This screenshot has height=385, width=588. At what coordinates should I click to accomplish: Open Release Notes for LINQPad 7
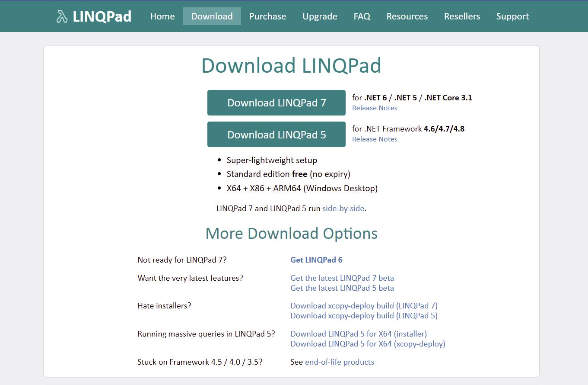pos(374,108)
